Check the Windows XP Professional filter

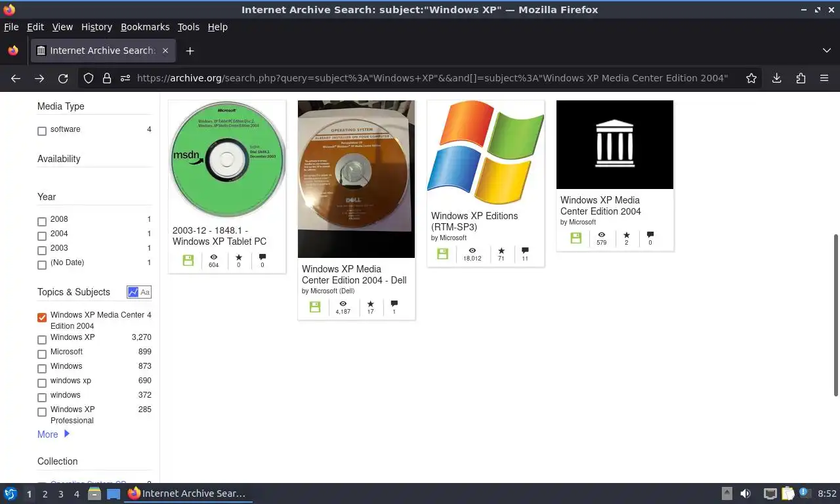pyautogui.click(x=42, y=412)
